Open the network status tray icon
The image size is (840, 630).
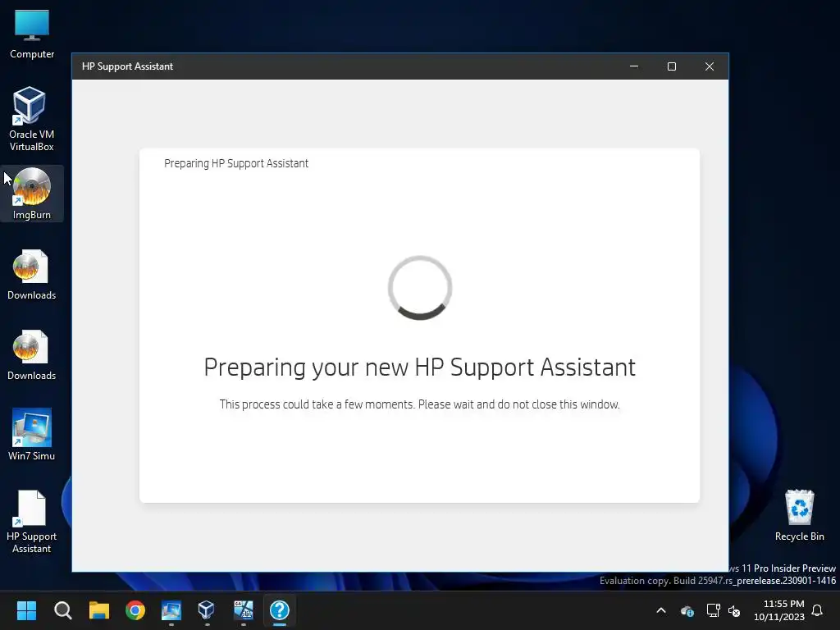pyautogui.click(x=713, y=610)
